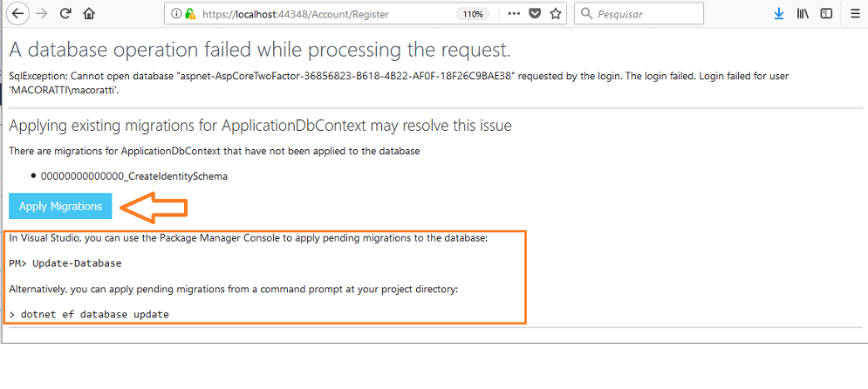Click the Forward navigation arrow
The image size is (868, 389).
tap(42, 14)
